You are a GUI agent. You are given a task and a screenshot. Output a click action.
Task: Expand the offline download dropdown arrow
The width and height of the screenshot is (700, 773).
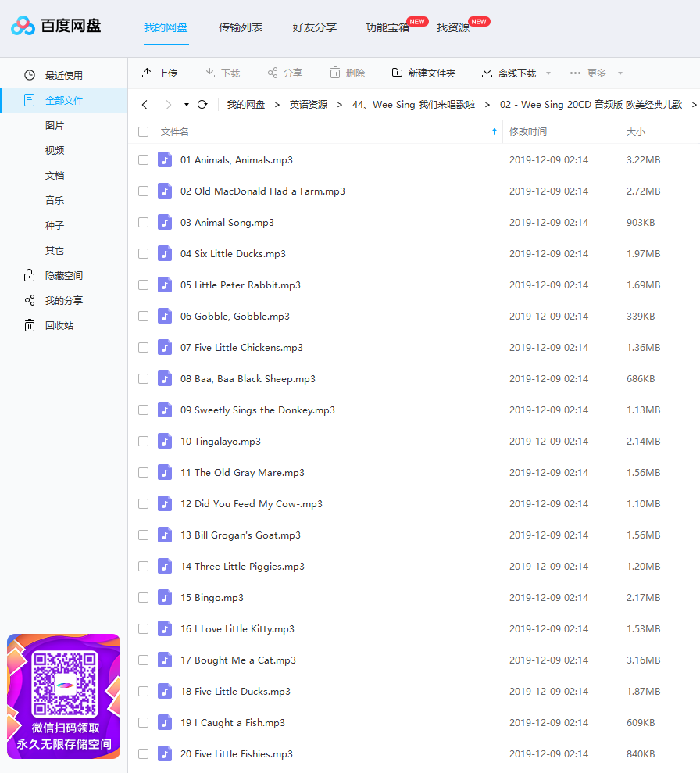click(548, 73)
